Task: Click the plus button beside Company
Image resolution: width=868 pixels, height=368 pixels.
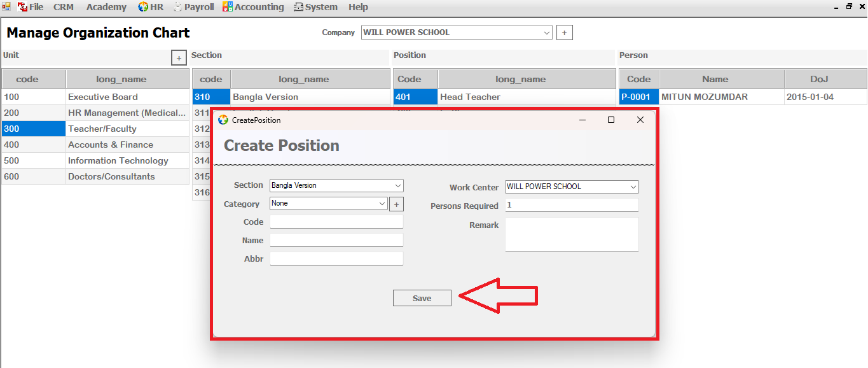Action: coord(565,32)
